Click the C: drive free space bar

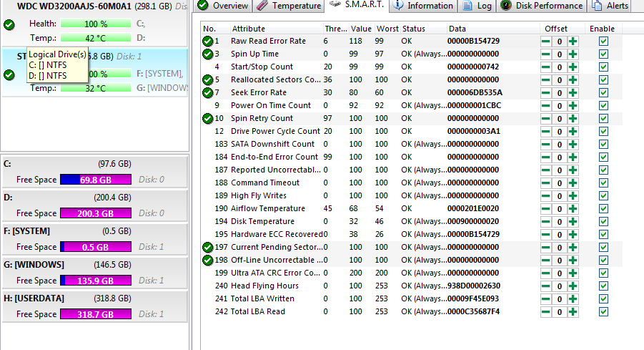96,180
